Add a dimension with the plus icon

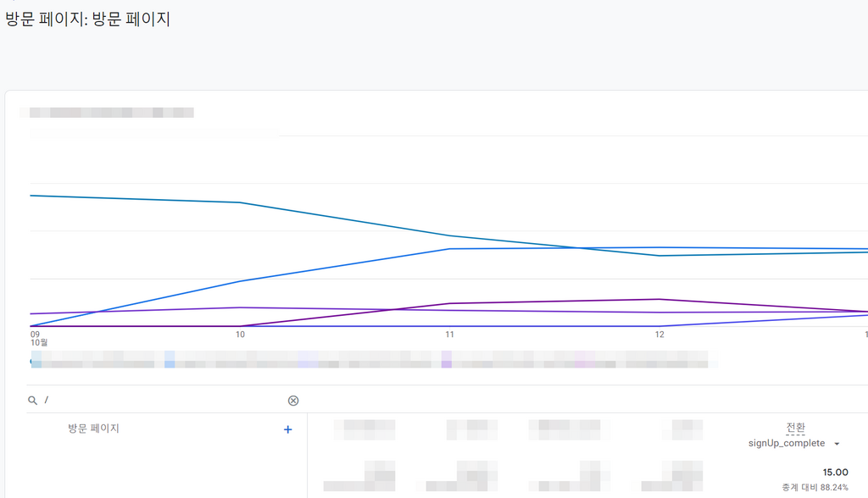pyautogui.click(x=287, y=429)
